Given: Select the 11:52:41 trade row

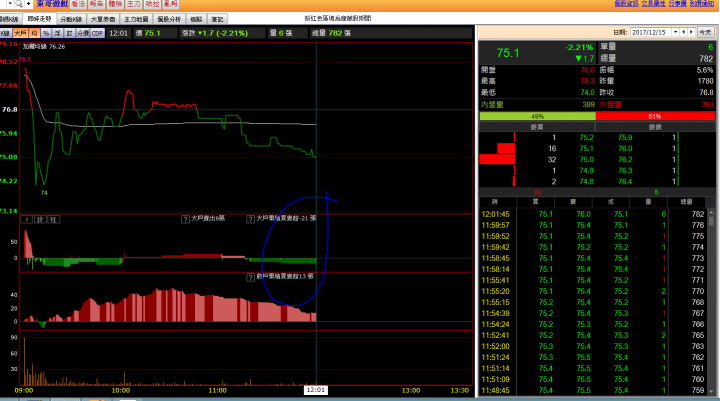Looking at the screenshot, I should pos(593,335).
